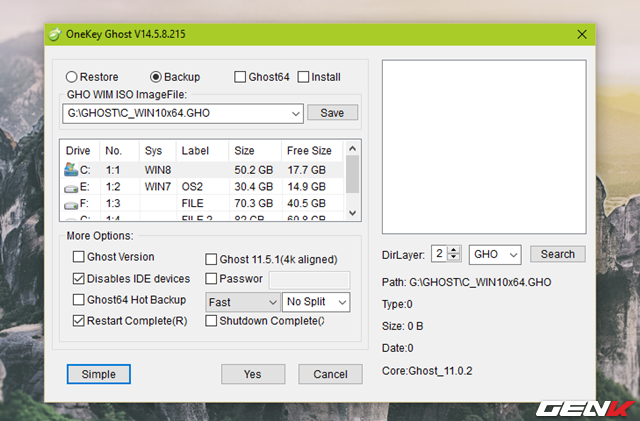
Task: Click the disk icon for drive F:
Action: point(71,205)
